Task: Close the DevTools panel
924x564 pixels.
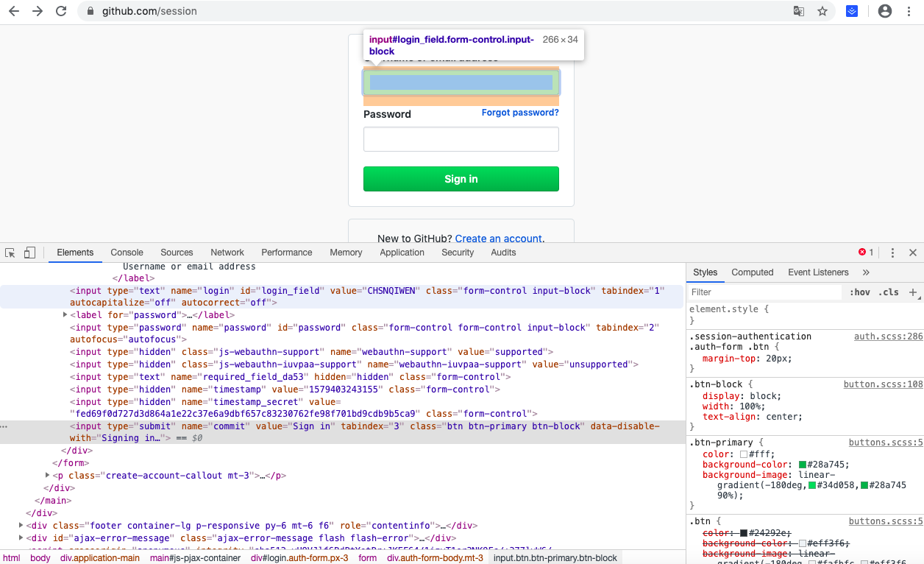Action: click(x=913, y=253)
